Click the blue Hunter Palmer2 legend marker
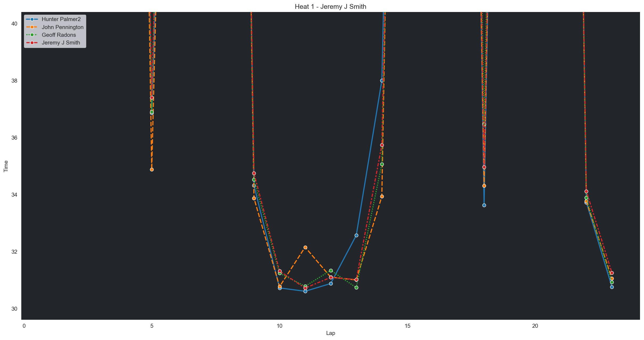 [32, 19]
